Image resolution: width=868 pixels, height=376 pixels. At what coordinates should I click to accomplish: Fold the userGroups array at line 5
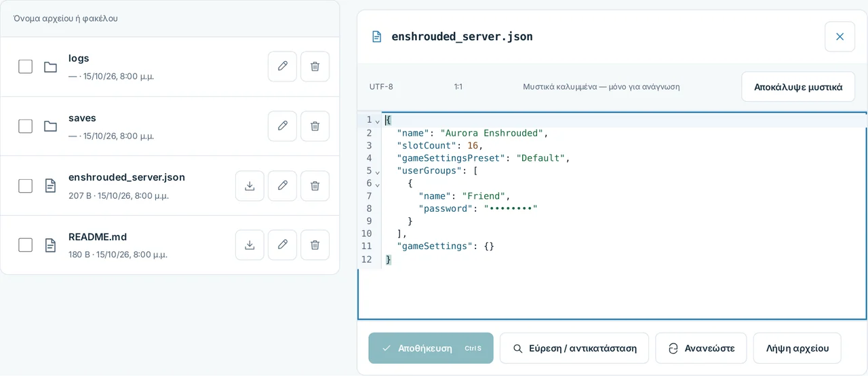click(378, 171)
